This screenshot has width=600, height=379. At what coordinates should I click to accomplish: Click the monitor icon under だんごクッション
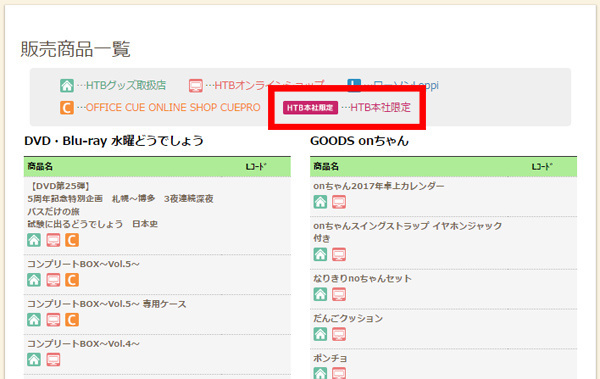pyautogui.click(x=339, y=334)
